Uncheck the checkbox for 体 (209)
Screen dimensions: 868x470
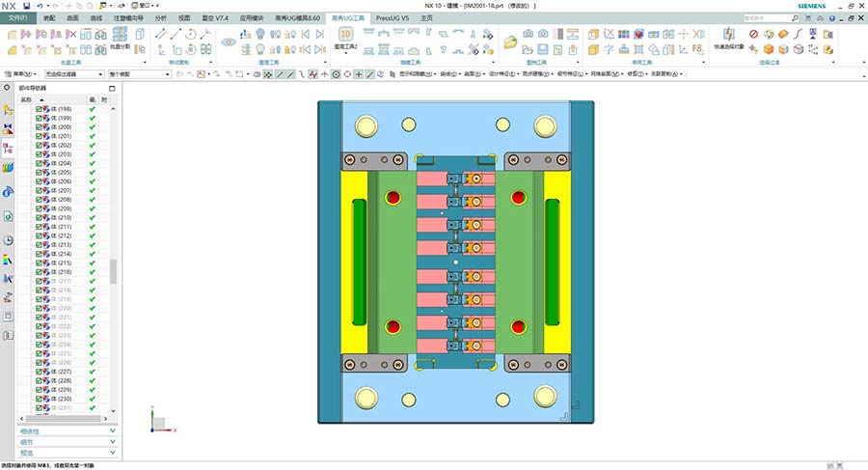39,209
